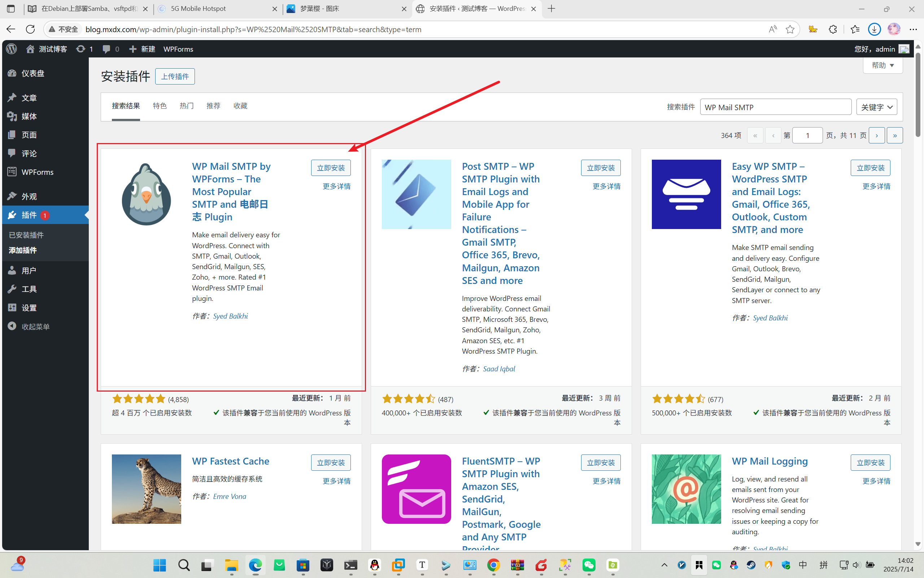Click browser back arrow
The width and height of the screenshot is (924, 578).
11,29
